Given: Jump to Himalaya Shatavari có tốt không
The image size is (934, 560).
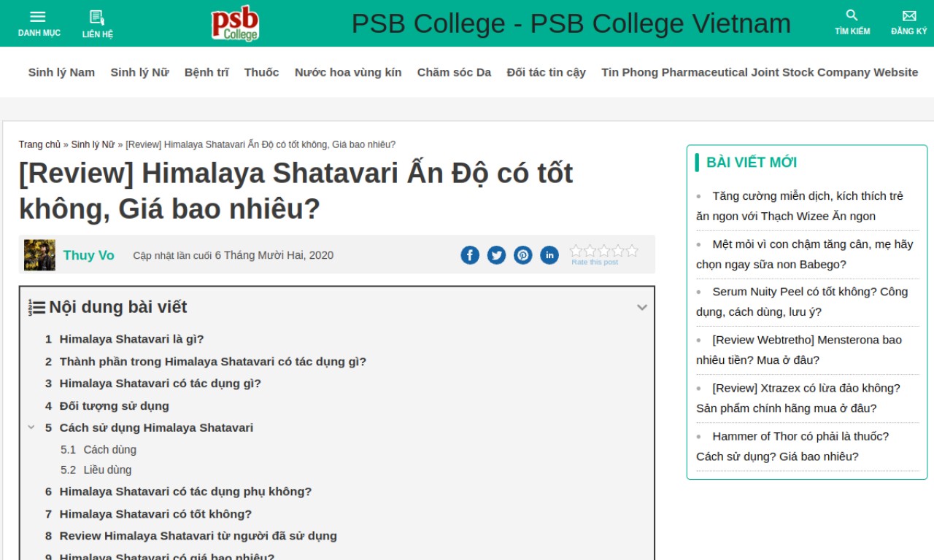Looking at the screenshot, I should click(155, 514).
